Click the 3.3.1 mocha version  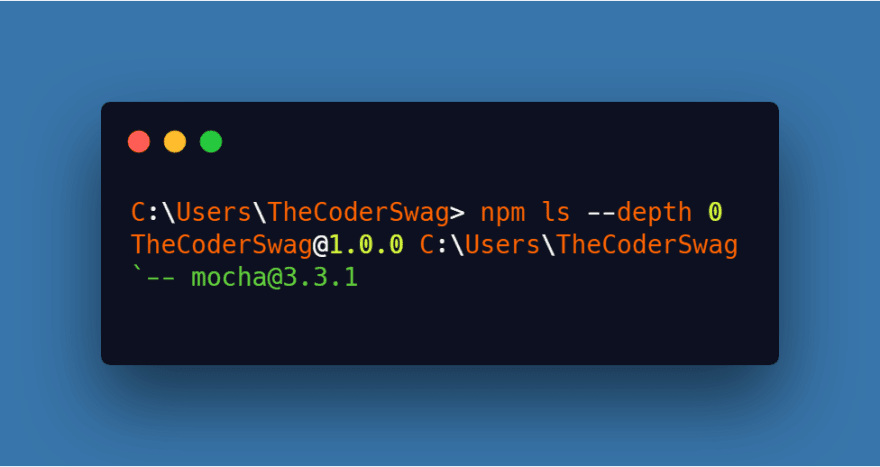[x=320, y=278]
